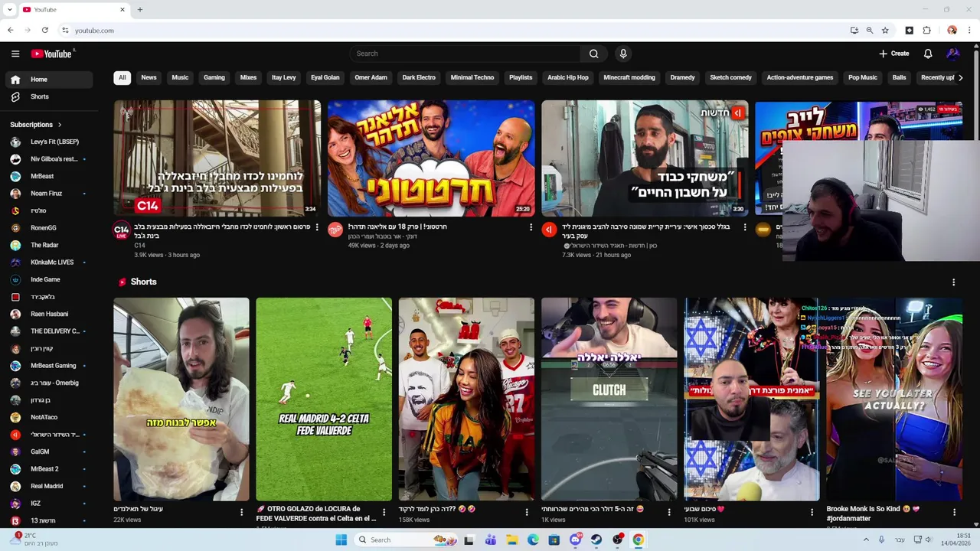Open Inde Game subscription channel
This screenshot has width=980, height=551.
(x=49, y=279)
